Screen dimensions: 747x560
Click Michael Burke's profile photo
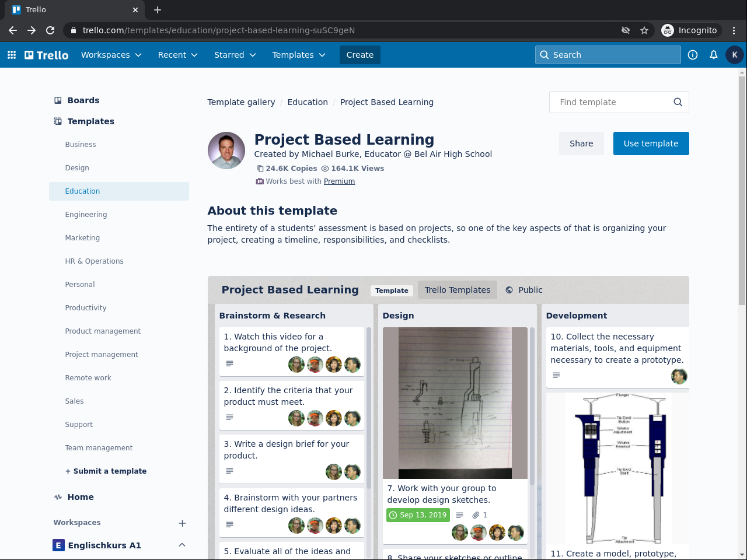pos(226,150)
